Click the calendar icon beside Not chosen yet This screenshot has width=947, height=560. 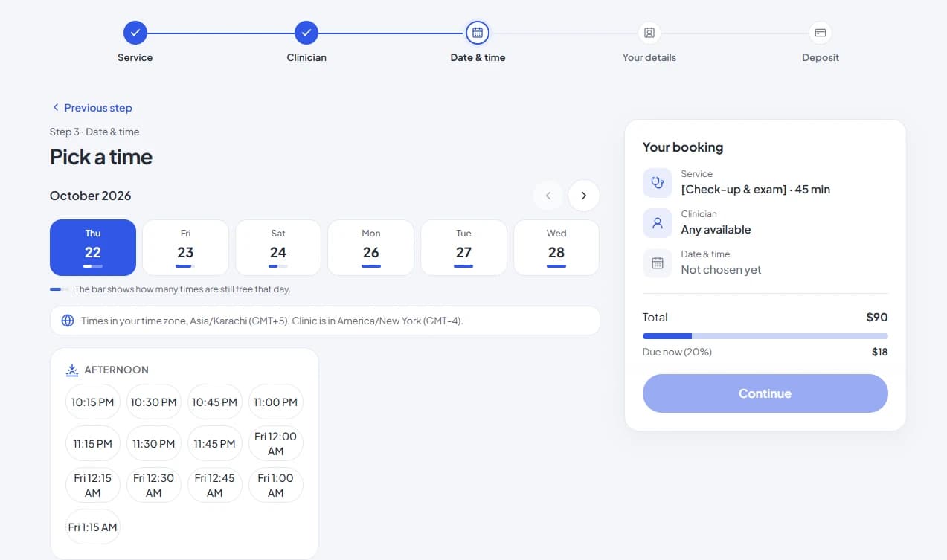(x=658, y=263)
